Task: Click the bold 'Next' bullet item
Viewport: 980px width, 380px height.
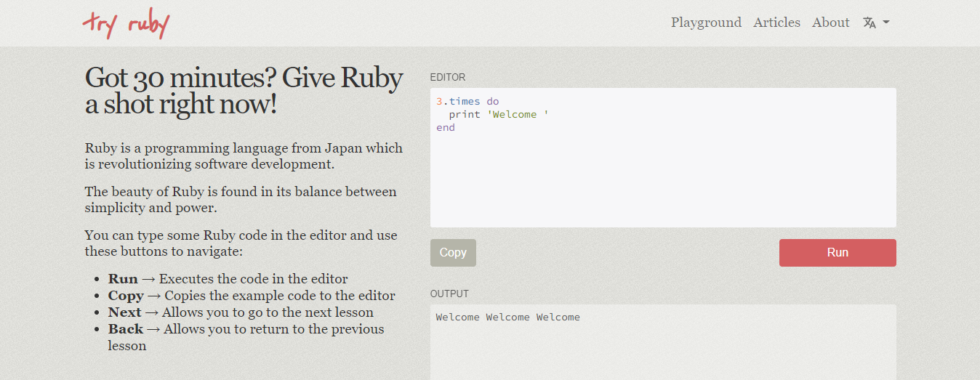Action: [x=125, y=312]
